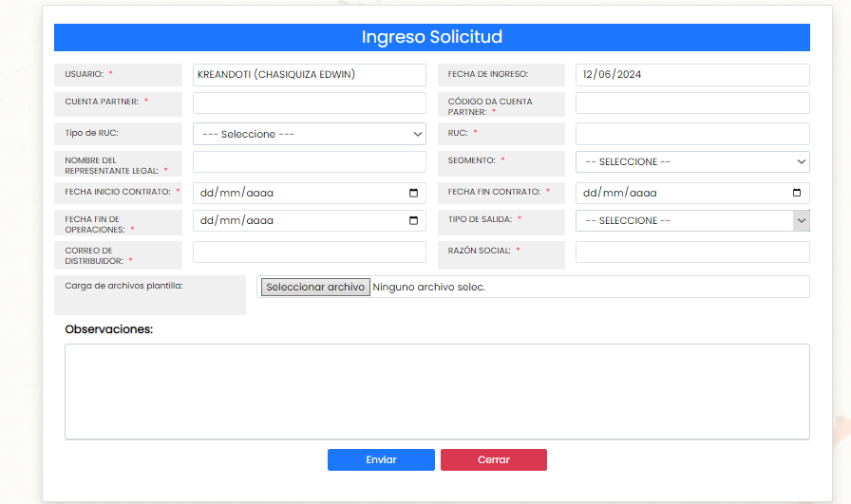Open the Segmento dropdown list
This screenshot has height=504, width=851.
(692, 162)
